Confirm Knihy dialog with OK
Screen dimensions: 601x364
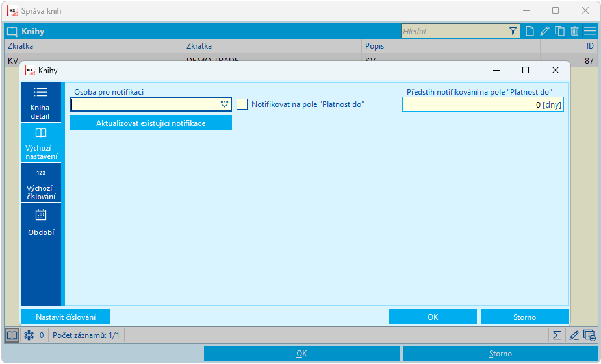point(433,317)
